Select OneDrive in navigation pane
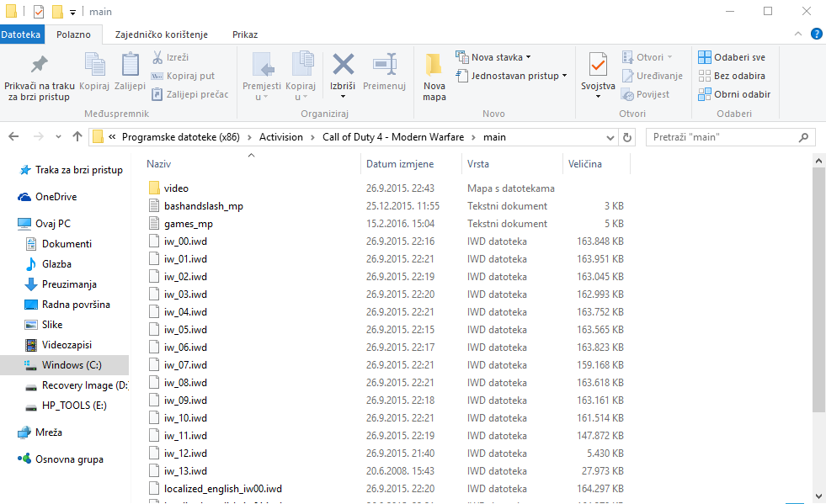This screenshot has width=826, height=504. [47, 196]
